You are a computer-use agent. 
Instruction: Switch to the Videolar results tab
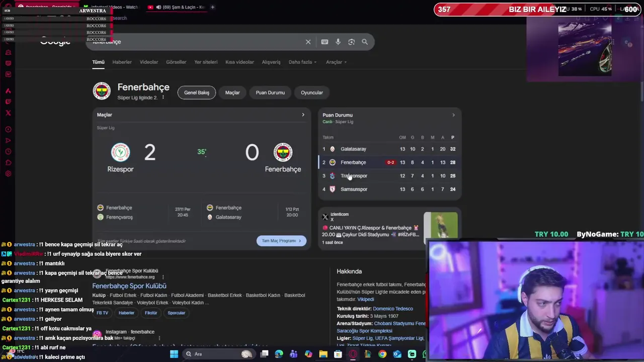149,62
